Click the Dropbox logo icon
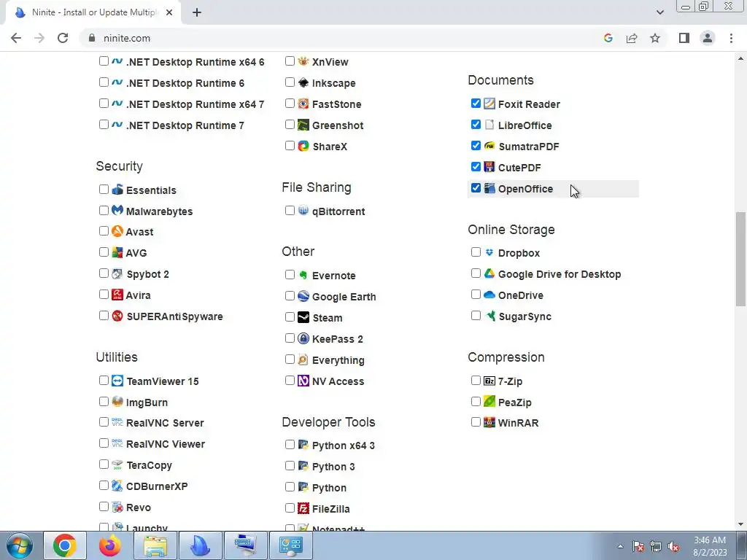The height and width of the screenshot is (560, 747). click(x=489, y=252)
